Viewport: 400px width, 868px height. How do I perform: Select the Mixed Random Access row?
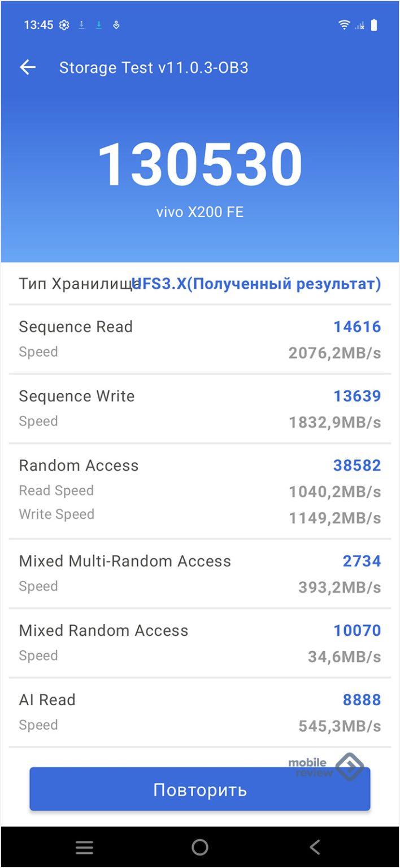200,643
